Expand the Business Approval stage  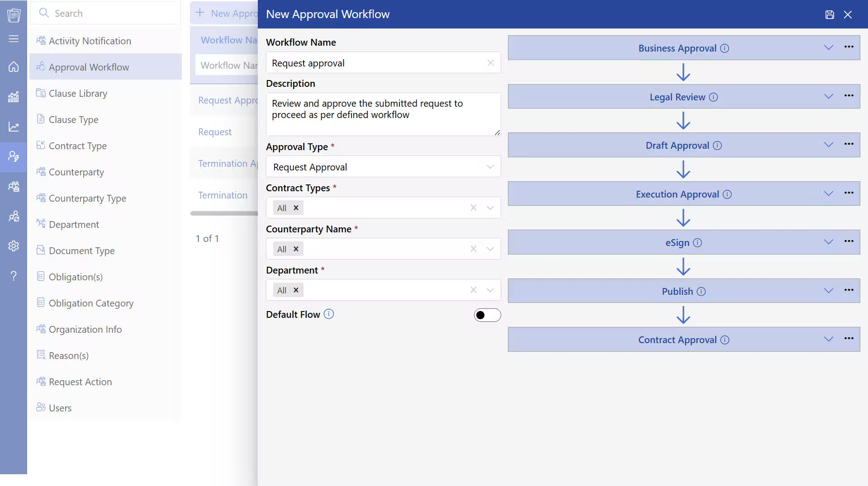click(828, 47)
